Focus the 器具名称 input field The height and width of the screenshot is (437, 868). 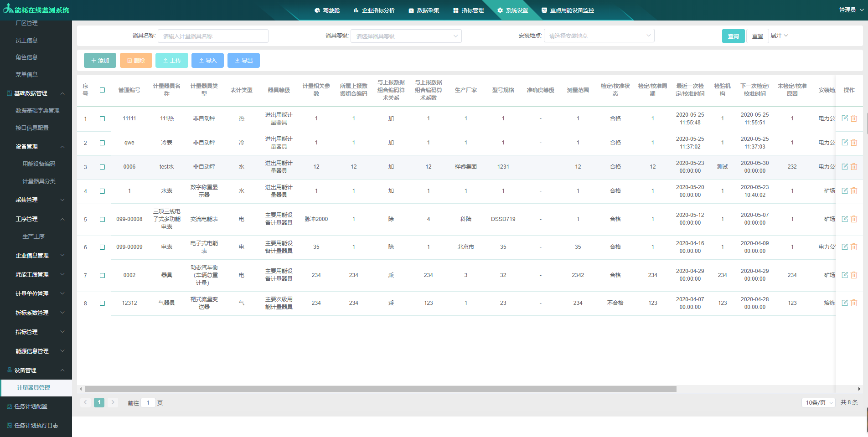tap(213, 36)
